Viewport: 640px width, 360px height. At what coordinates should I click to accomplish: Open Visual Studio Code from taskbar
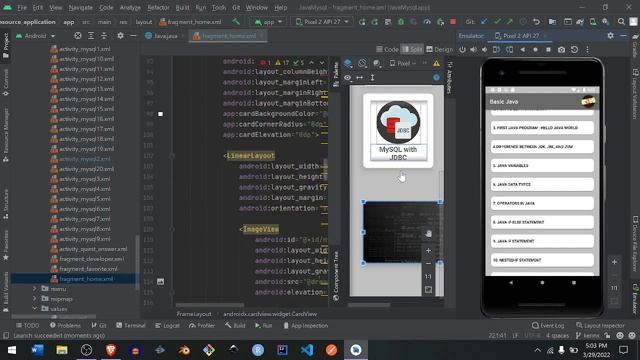point(307,350)
